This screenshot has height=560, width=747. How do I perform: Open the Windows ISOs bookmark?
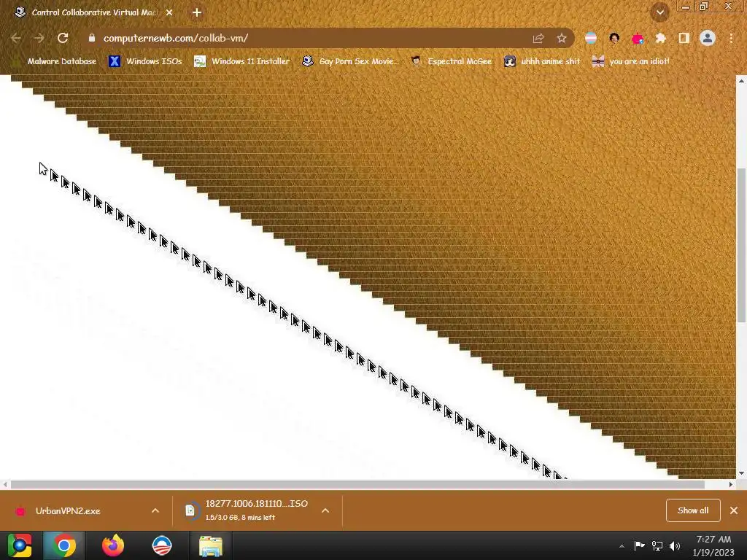click(x=145, y=61)
